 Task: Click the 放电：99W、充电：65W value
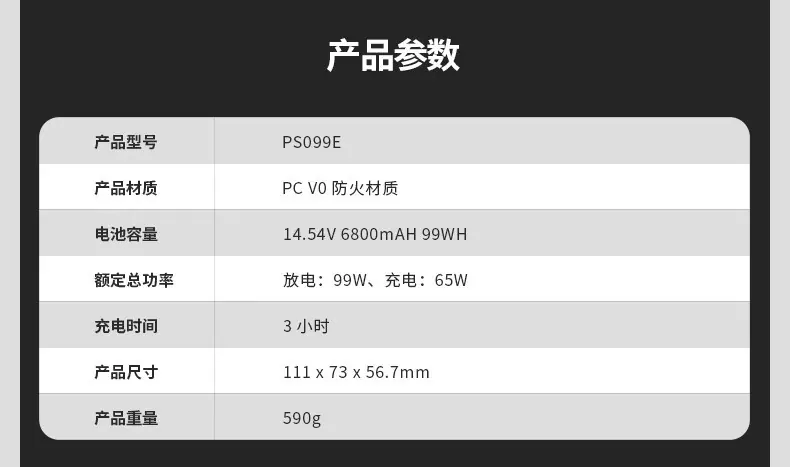click(x=375, y=280)
